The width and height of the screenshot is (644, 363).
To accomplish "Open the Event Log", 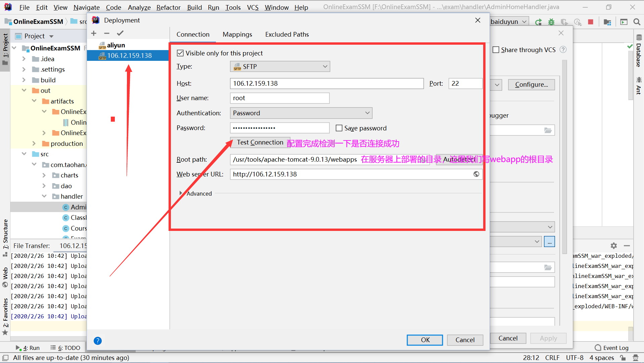I will (x=611, y=348).
